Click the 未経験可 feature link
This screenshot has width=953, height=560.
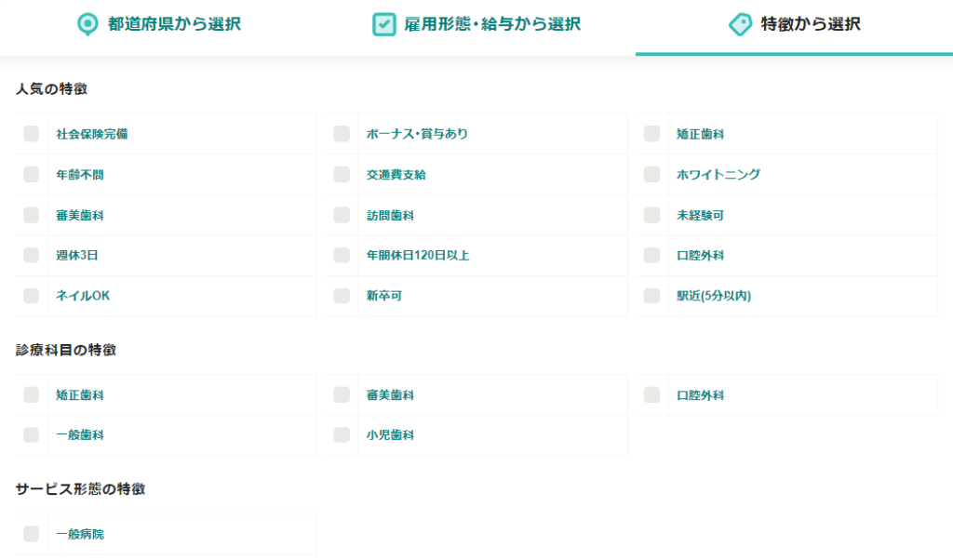point(700,216)
